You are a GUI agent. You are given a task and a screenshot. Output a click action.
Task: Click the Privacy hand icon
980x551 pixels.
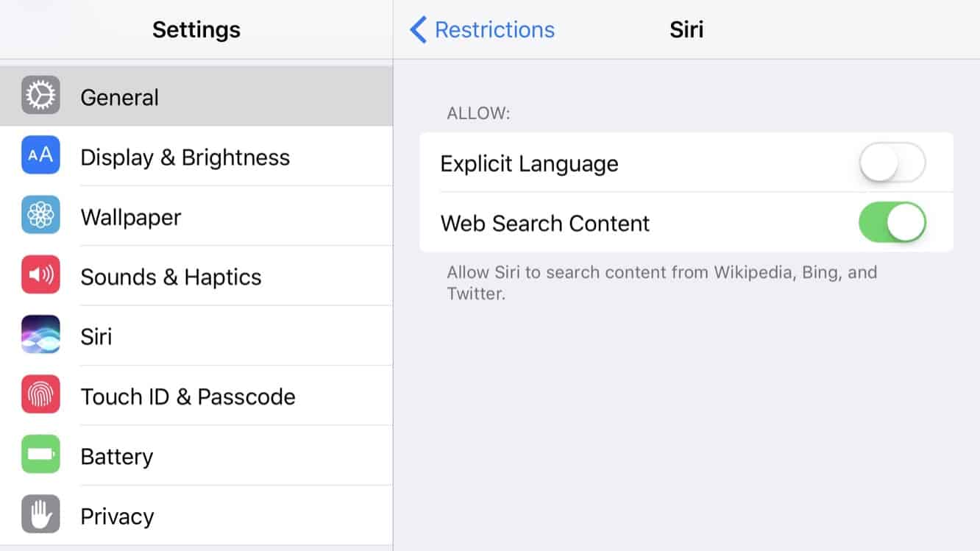[x=40, y=514]
